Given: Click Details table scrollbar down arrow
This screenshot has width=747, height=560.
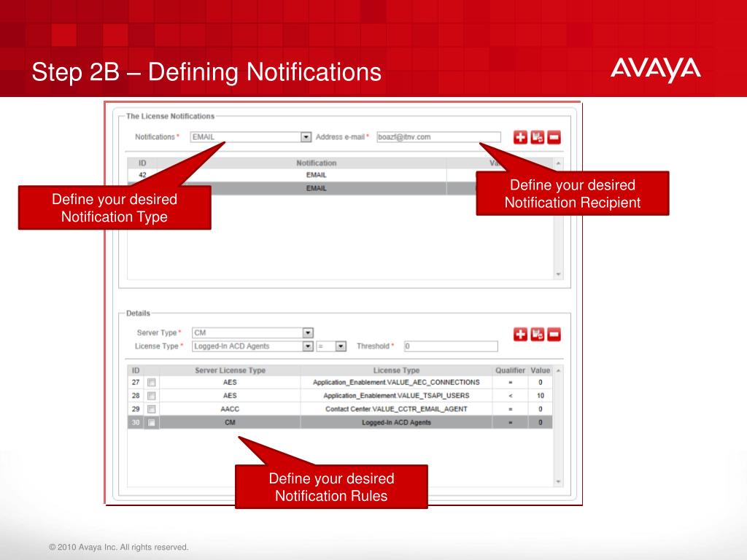Looking at the screenshot, I should (x=558, y=482).
